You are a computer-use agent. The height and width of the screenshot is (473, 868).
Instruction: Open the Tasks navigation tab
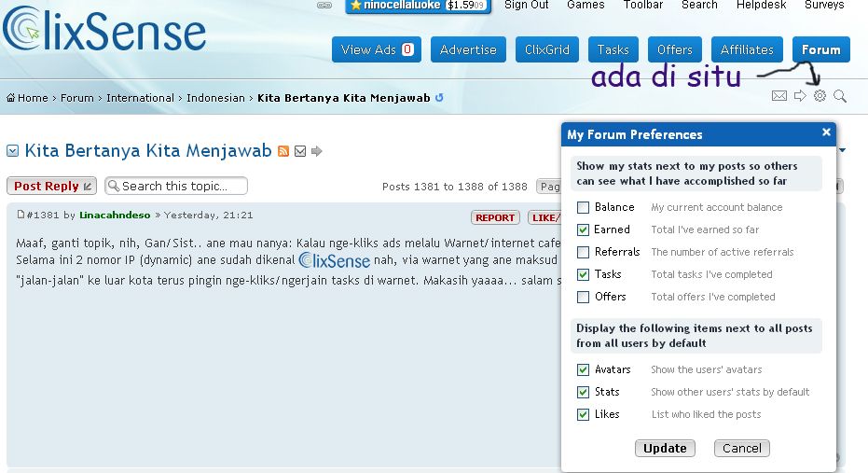613,49
